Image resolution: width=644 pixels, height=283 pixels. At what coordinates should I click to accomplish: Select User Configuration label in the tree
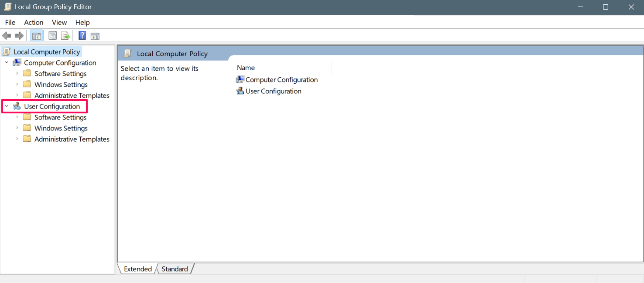[52, 106]
